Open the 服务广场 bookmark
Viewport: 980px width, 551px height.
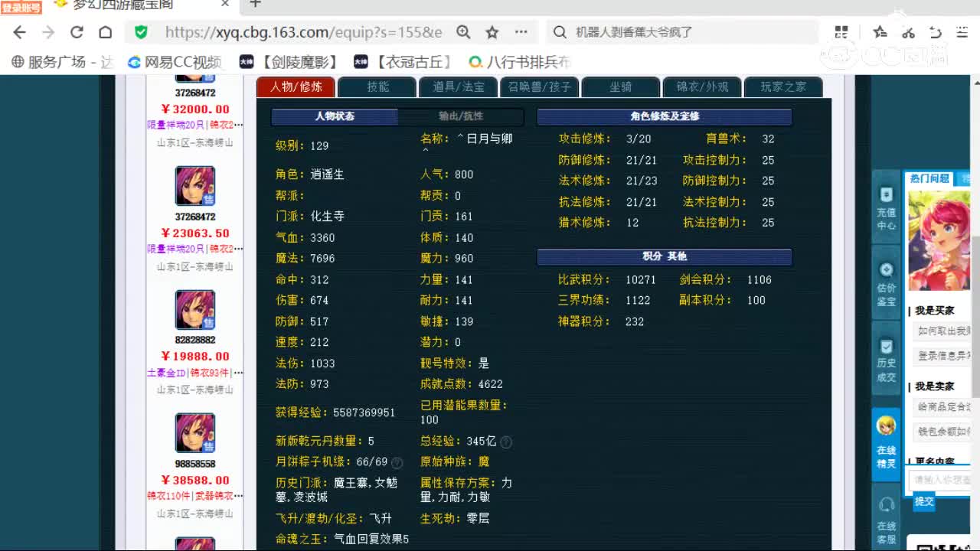[64, 62]
